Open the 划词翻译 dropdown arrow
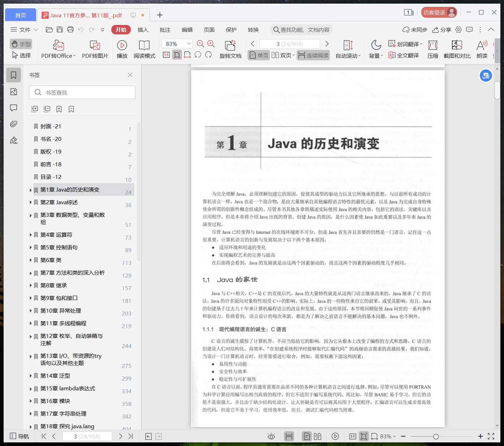Viewport: 504px width, 446px height. click(x=421, y=44)
